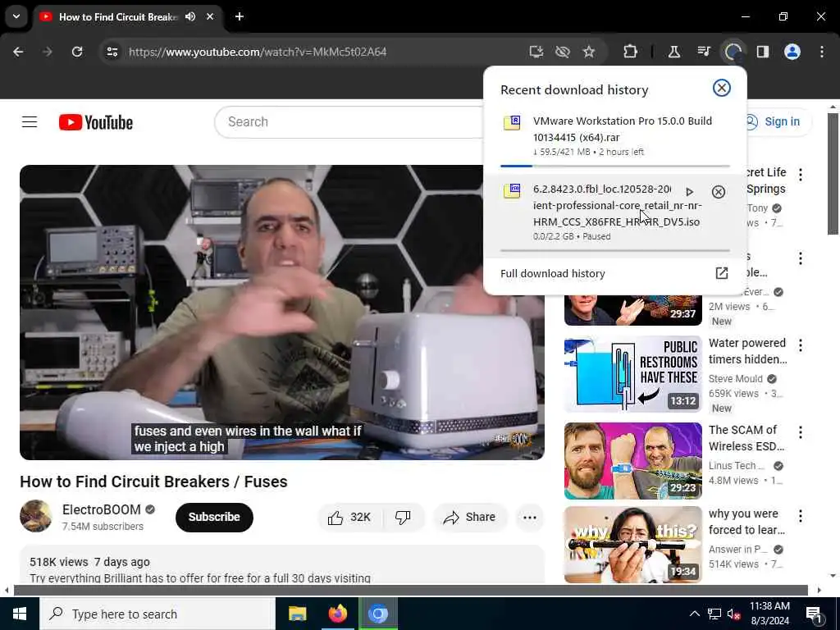Click the YouTube logo
Screen dimensions: 840x630
point(96,123)
